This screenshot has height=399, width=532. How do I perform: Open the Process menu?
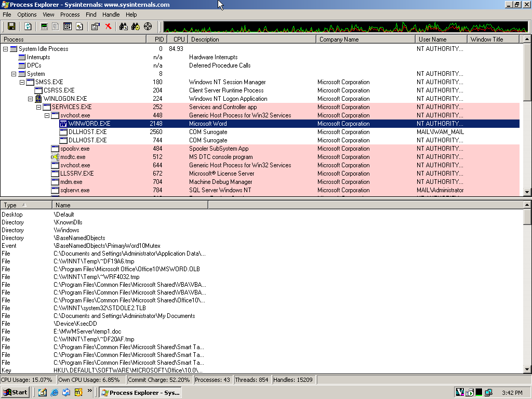(x=70, y=15)
